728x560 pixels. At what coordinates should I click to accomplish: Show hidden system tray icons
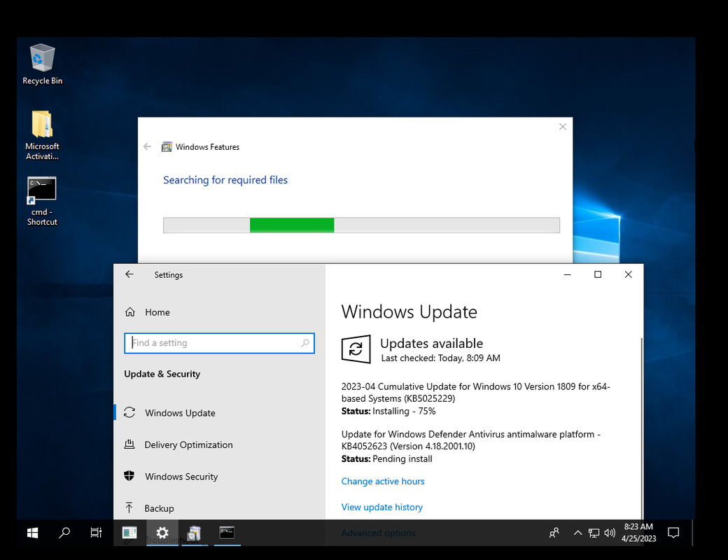[x=577, y=533]
